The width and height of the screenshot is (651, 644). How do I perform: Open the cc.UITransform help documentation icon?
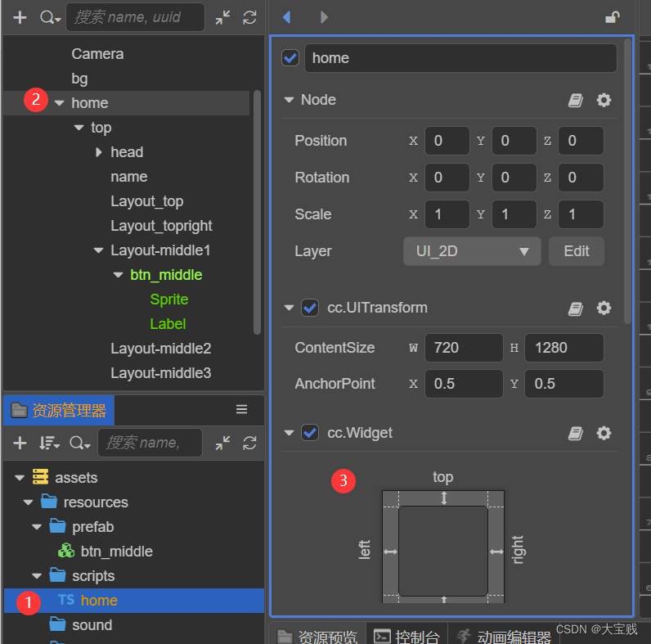tap(576, 308)
